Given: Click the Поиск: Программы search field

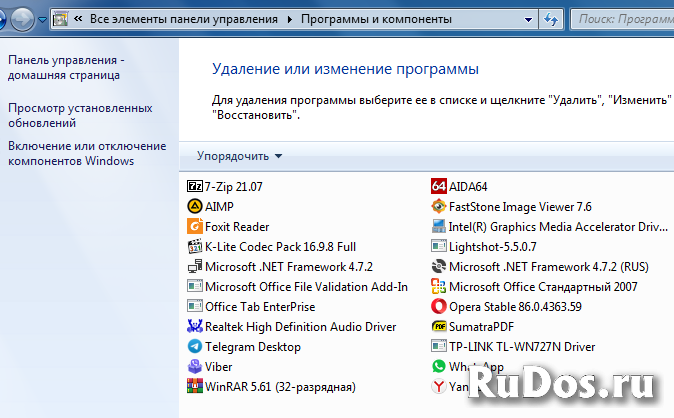Looking at the screenshot, I should [622, 19].
